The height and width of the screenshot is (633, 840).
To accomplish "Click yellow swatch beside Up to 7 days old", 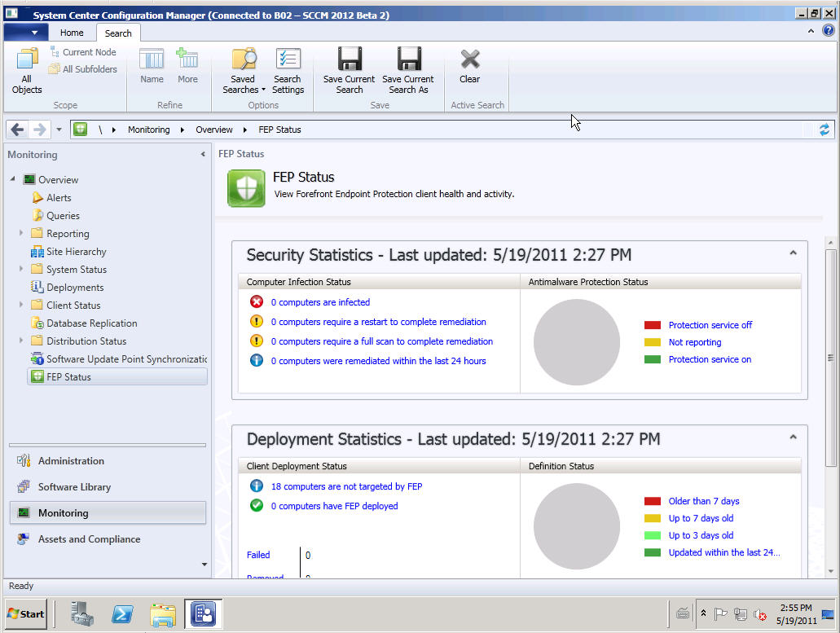I will point(652,518).
